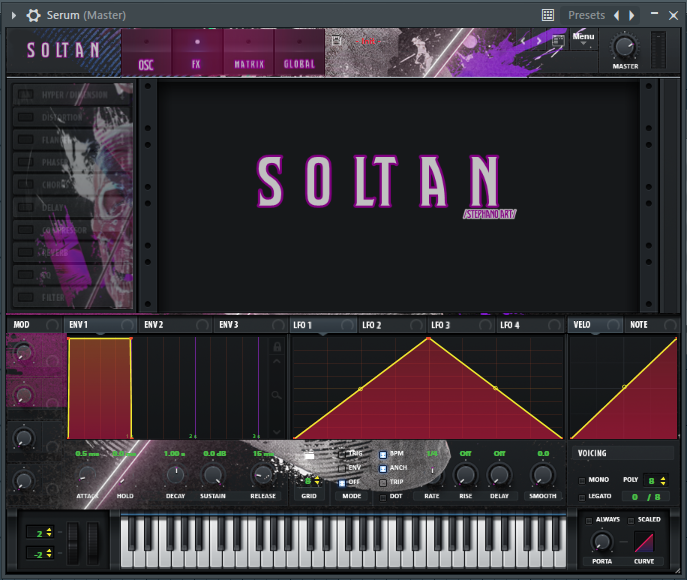687x580 pixels.
Task: Enable the Filter effect in FX rack
Action: click(x=25, y=297)
